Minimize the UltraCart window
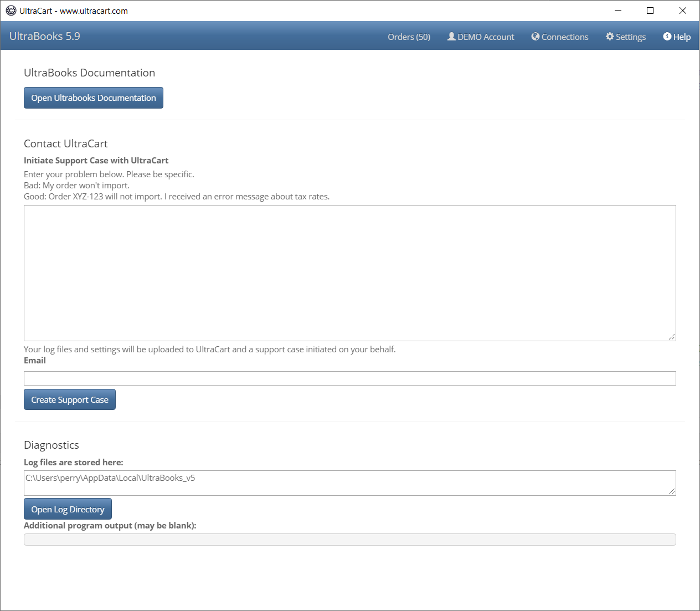Screen dimensions: 700x611 coord(618,11)
